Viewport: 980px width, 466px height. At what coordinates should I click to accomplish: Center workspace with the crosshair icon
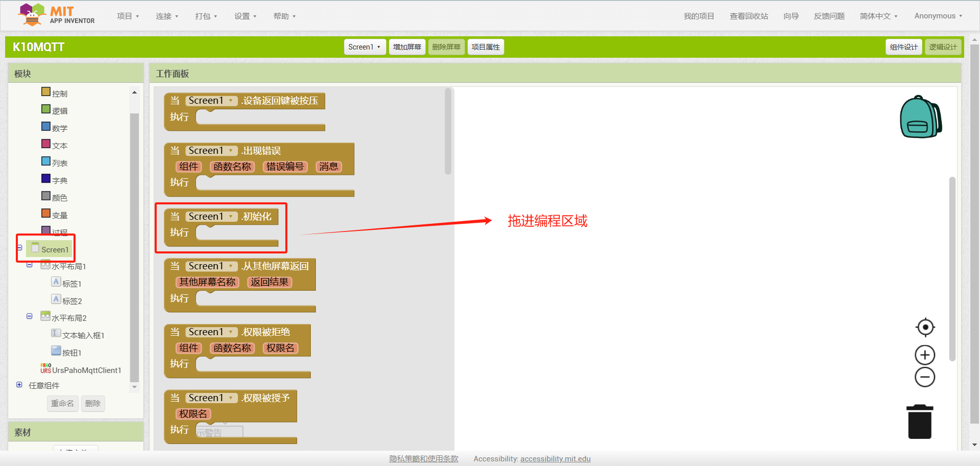pyautogui.click(x=925, y=327)
